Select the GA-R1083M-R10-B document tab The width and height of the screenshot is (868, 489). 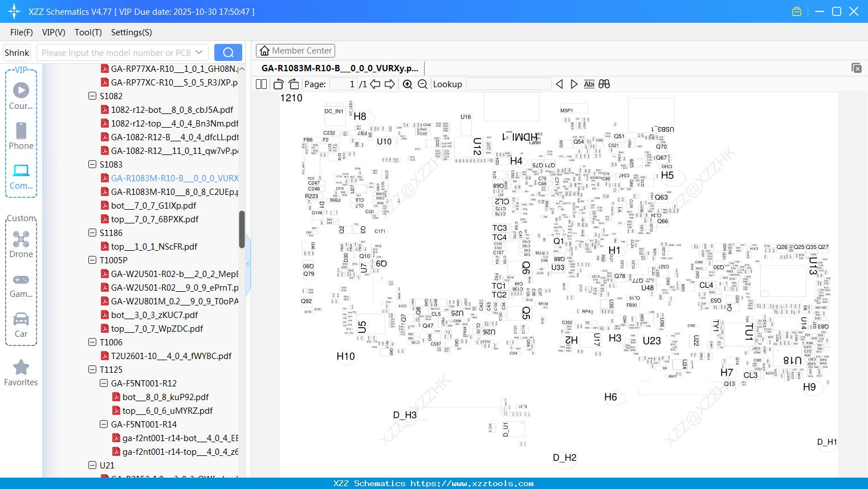pyautogui.click(x=340, y=68)
